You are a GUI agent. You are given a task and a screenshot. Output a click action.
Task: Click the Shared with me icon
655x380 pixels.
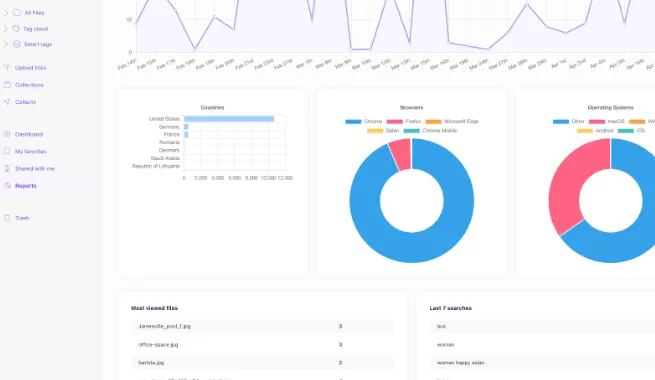(7, 168)
